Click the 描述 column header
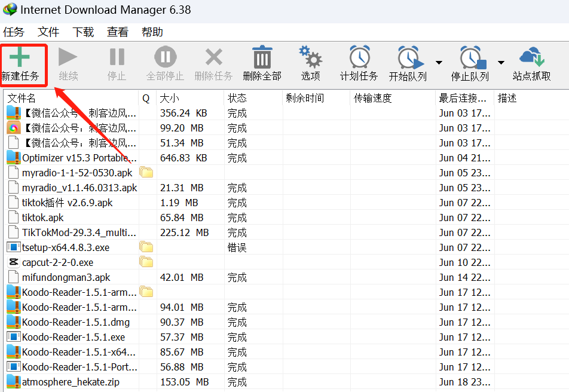569x392 pixels. 531,98
